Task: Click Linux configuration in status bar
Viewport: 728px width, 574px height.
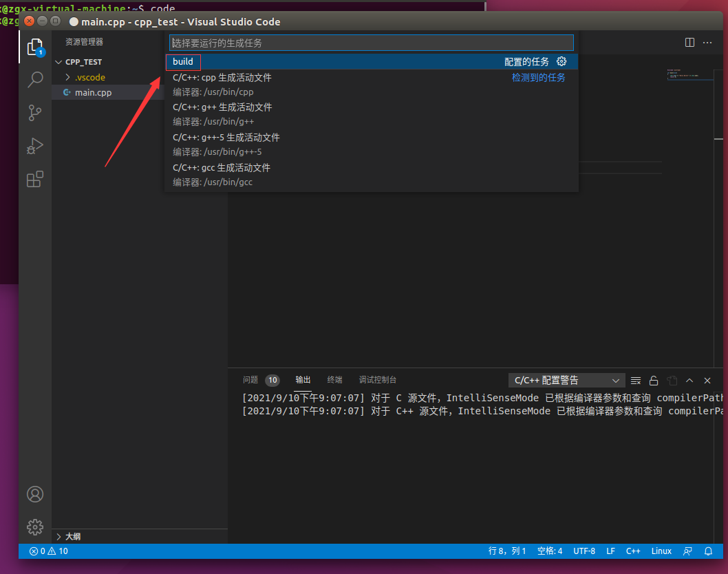Action: 661,551
